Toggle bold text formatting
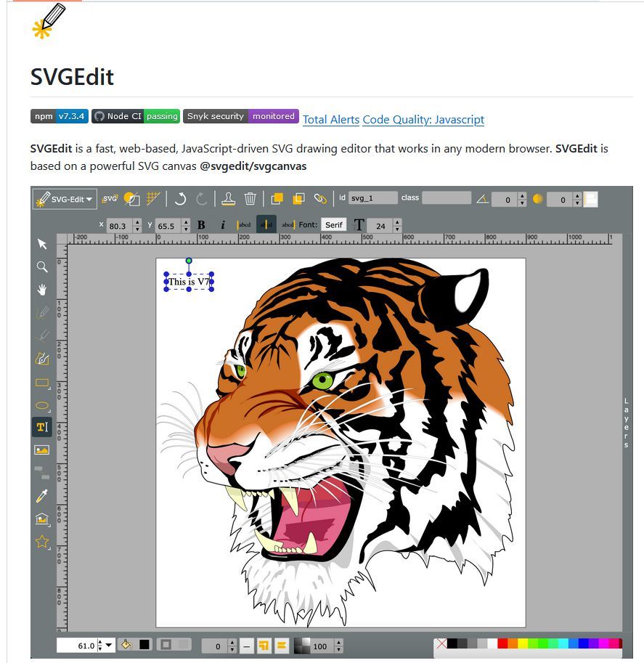The width and height of the screenshot is (644, 663). (201, 225)
